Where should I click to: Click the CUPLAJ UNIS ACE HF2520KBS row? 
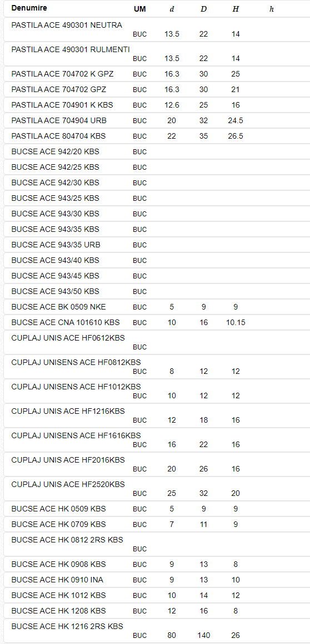click(x=157, y=489)
